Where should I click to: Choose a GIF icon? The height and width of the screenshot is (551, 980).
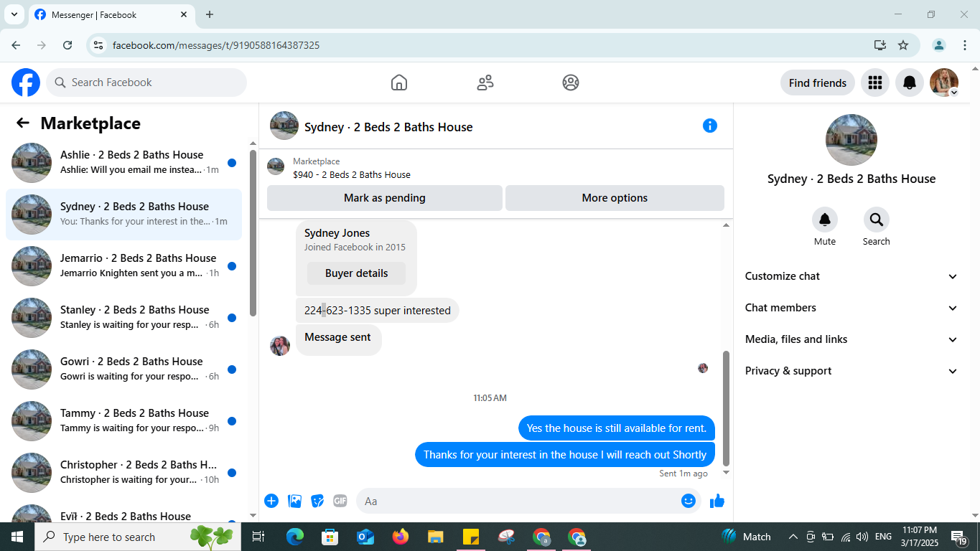pos(340,501)
